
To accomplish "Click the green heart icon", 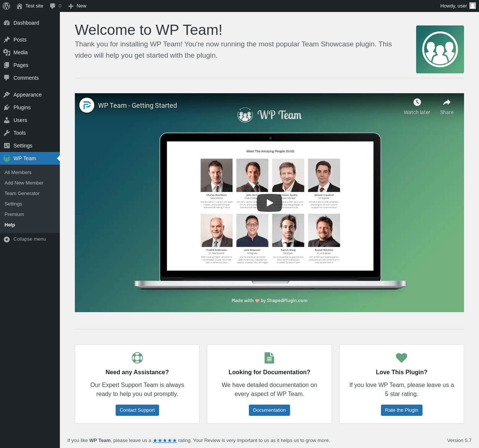I will point(402,358).
